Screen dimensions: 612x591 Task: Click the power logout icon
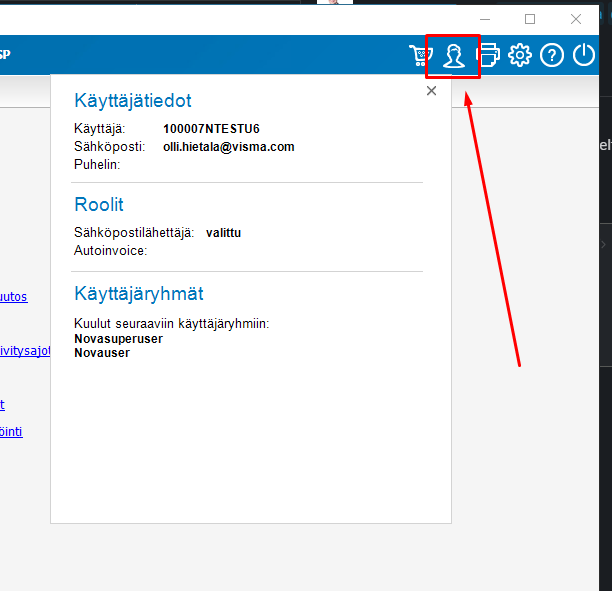[x=584, y=55]
